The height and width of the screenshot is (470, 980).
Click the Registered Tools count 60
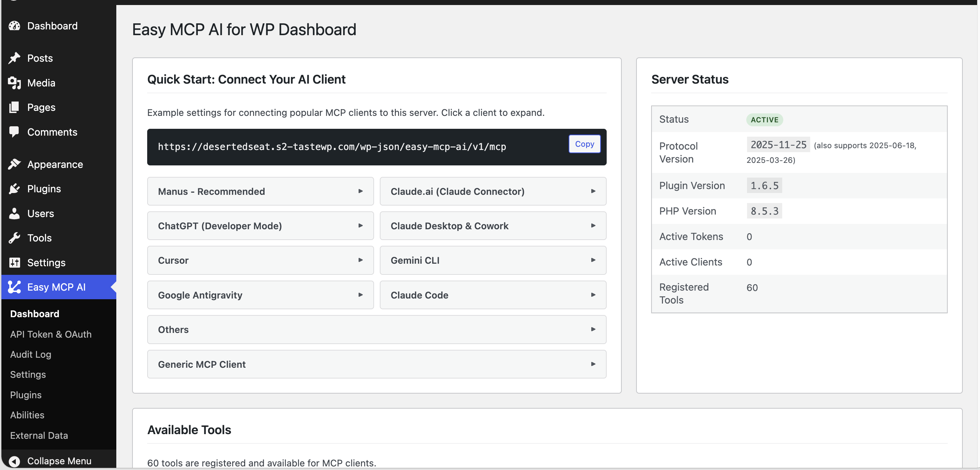(752, 287)
